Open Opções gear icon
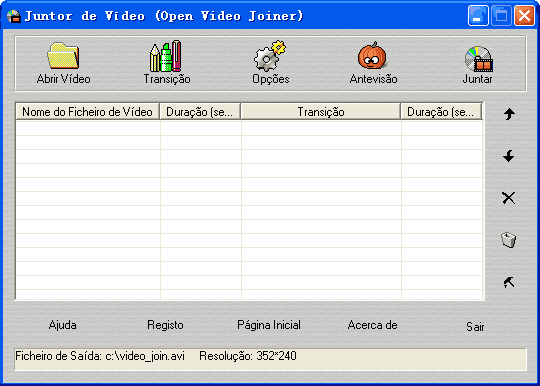This screenshot has height=386, width=540. [270, 56]
